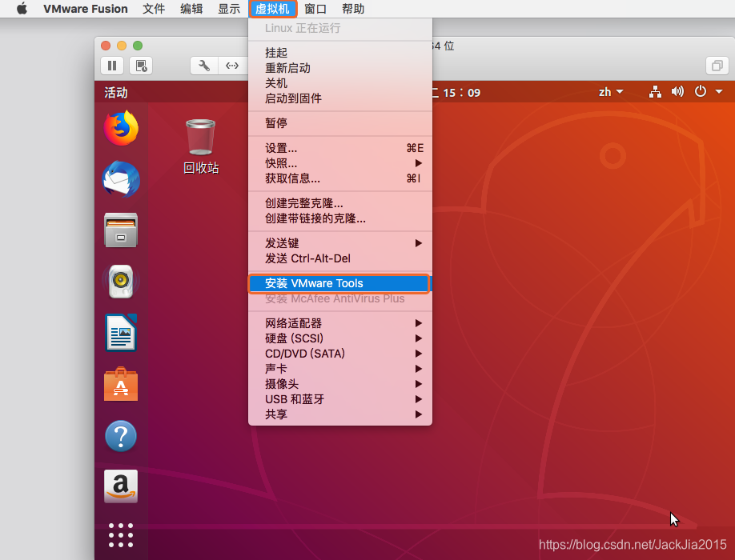Choose 获取信息... menu item
Image resolution: width=735 pixels, height=560 pixels.
point(339,178)
